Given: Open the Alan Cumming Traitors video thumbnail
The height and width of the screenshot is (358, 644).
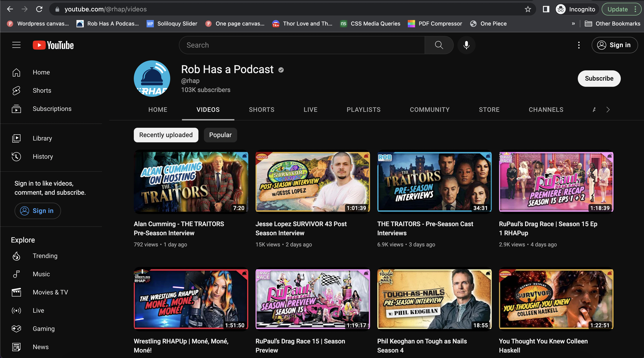Looking at the screenshot, I should click(191, 182).
